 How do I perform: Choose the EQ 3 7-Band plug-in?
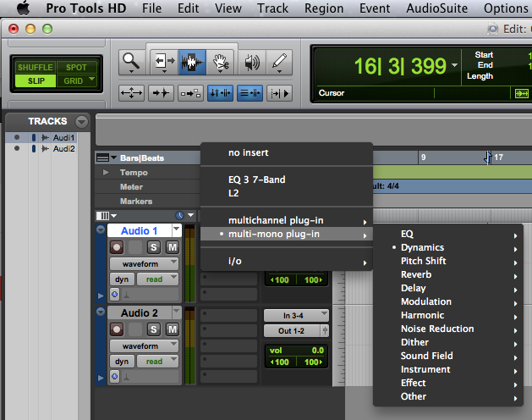point(287,180)
